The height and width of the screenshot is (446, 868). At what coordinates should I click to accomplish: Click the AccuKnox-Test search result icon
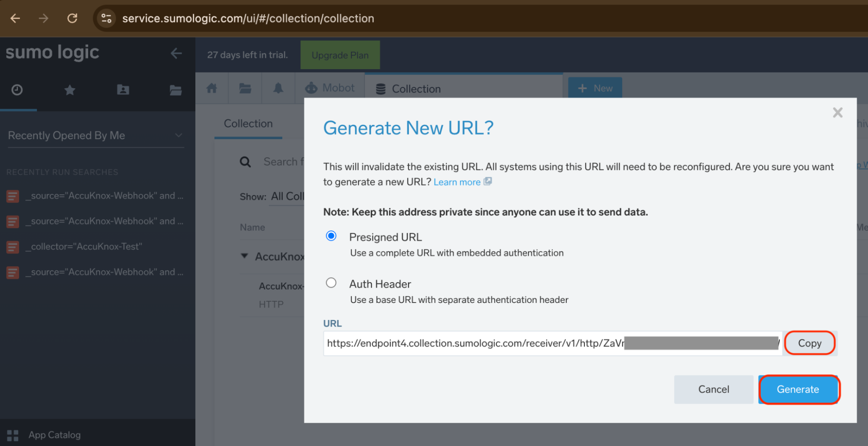13,247
